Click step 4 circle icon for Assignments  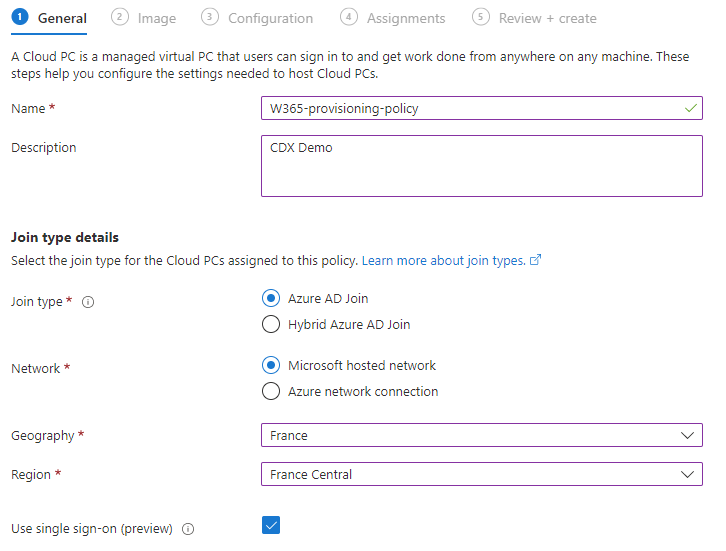point(349,17)
